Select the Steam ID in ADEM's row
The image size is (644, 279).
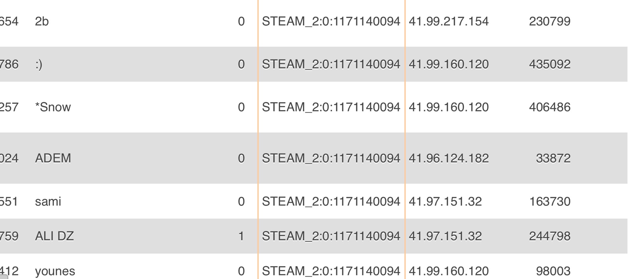(x=331, y=158)
